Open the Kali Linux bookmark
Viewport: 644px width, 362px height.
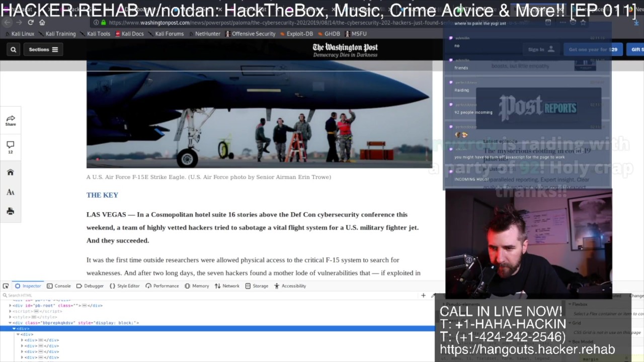20,34
